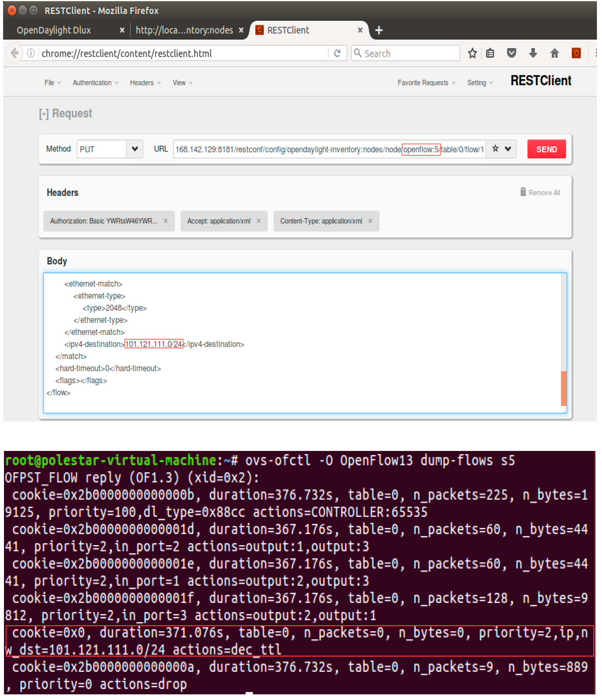
Task: Click the RESTClient add-on toolbar icon
Action: click(576, 53)
